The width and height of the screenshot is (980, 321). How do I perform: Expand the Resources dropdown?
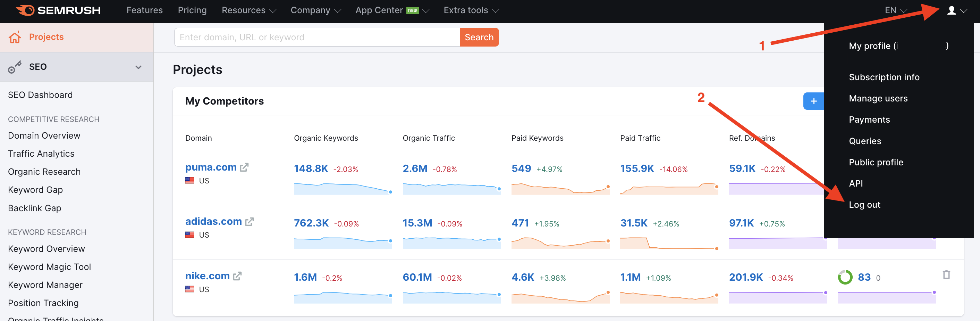pos(249,10)
